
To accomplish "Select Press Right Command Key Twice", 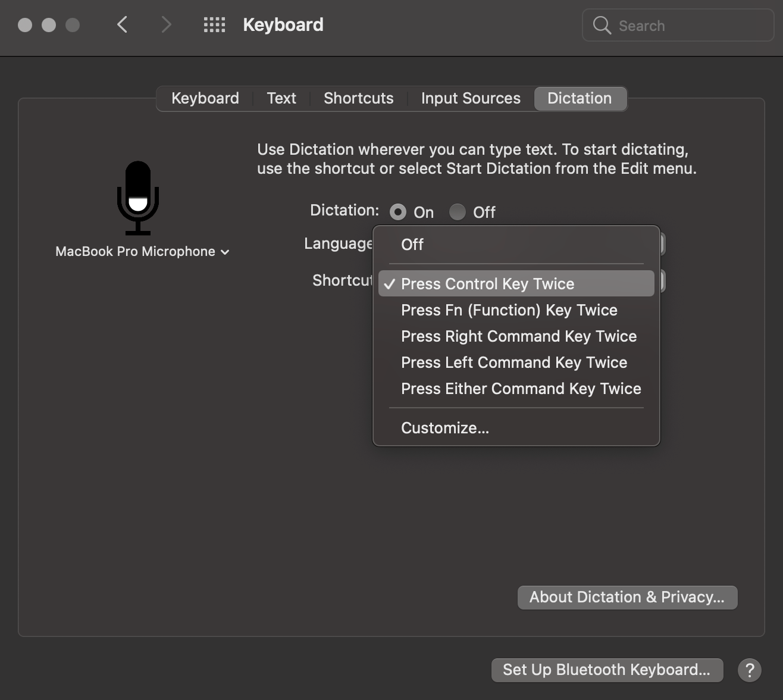I will pos(518,336).
